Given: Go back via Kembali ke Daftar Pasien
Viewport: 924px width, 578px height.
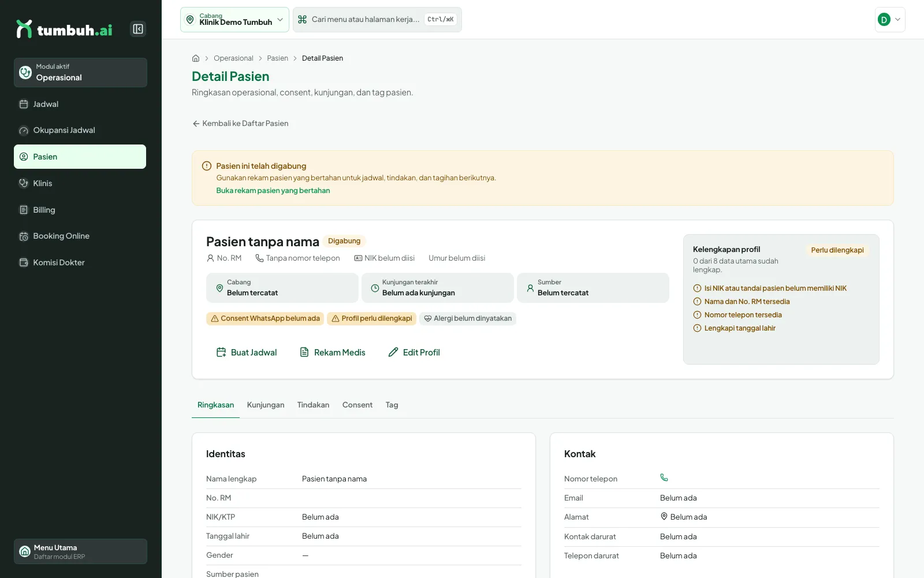Looking at the screenshot, I should click(240, 124).
